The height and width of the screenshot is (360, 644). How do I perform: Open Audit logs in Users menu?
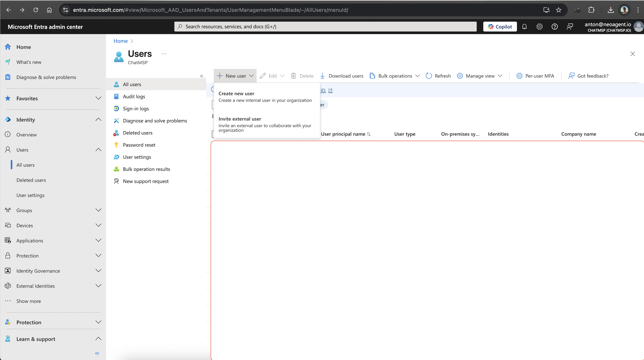click(x=134, y=96)
